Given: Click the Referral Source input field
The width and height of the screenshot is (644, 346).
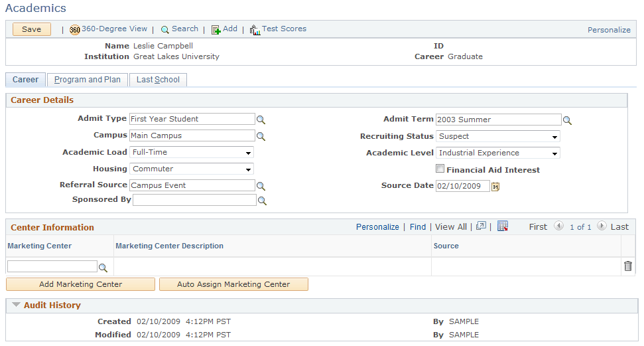Looking at the screenshot, I should (192, 185).
